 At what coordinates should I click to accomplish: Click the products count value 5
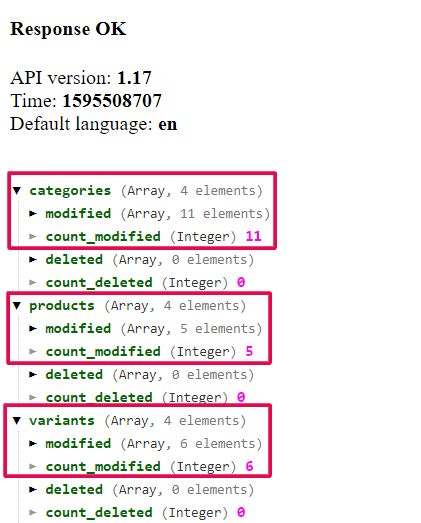(249, 351)
